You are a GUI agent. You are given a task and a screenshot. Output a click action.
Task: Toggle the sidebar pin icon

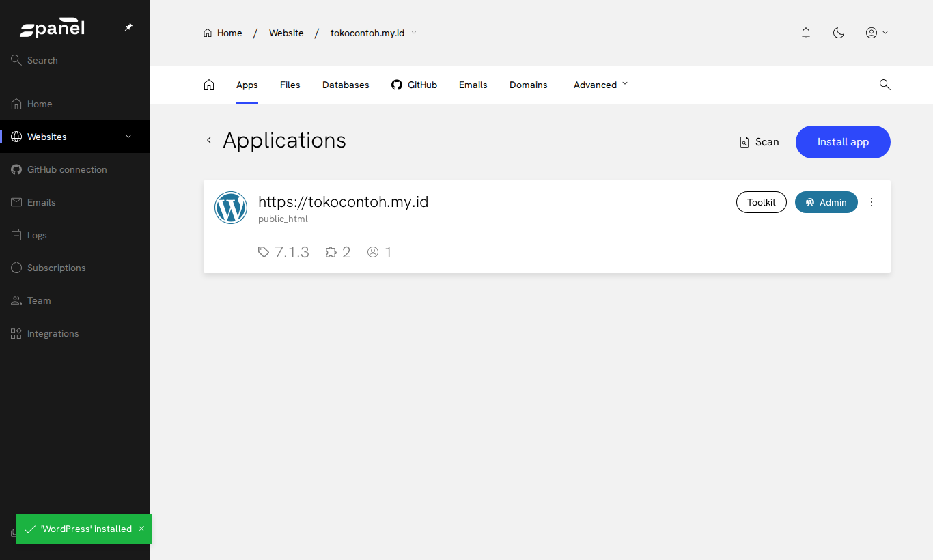(x=128, y=27)
